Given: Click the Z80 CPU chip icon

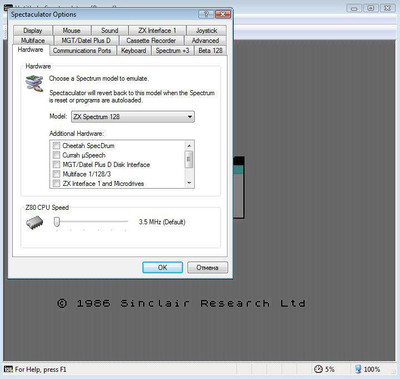Looking at the screenshot, I should (35, 223).
